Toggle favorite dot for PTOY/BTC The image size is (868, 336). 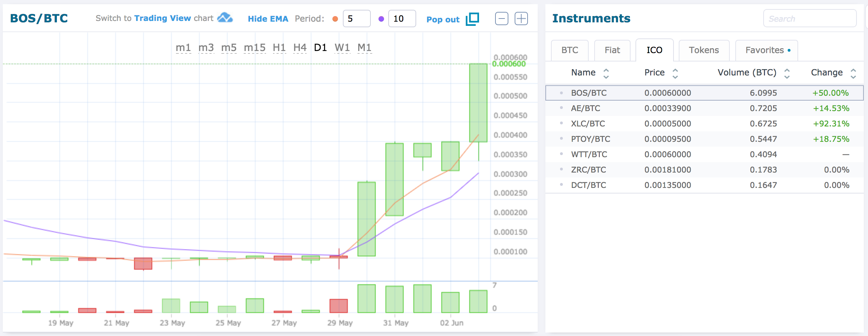coord(561,138)
